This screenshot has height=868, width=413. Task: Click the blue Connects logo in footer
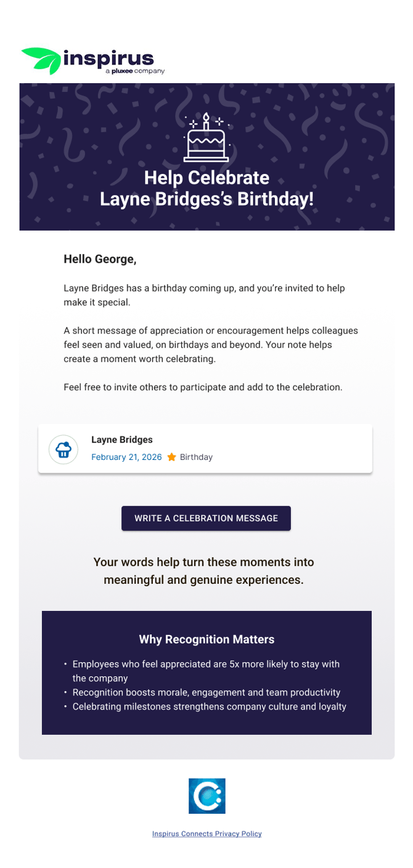206,795
